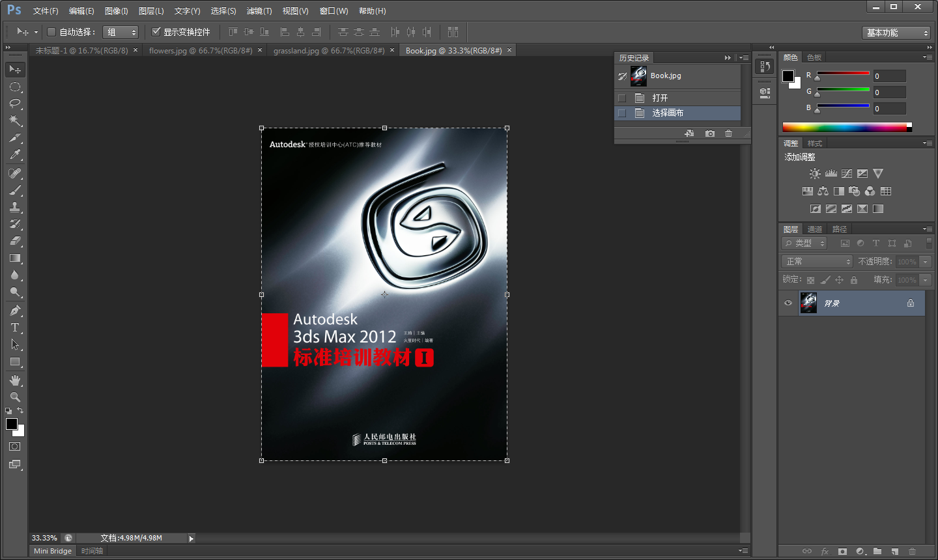Screen dimensions: 938x560
Task: Create a new layer group
Action: tap(877, 552)
